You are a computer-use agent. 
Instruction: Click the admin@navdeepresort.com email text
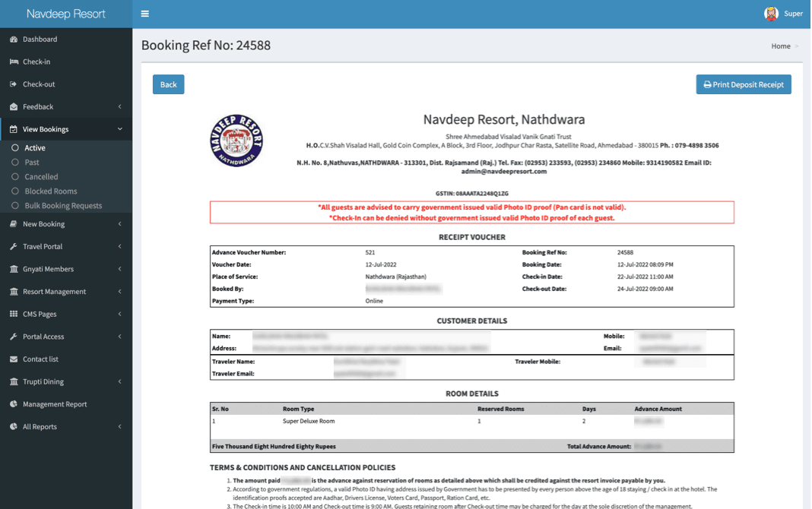coord(504,171)
